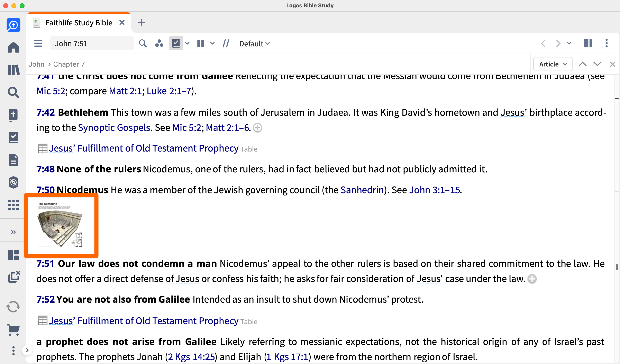Image resolution: width=620 pixels, height=364 pixels.
Task: Open the Layouts icon
Action: tap(13, 255)
